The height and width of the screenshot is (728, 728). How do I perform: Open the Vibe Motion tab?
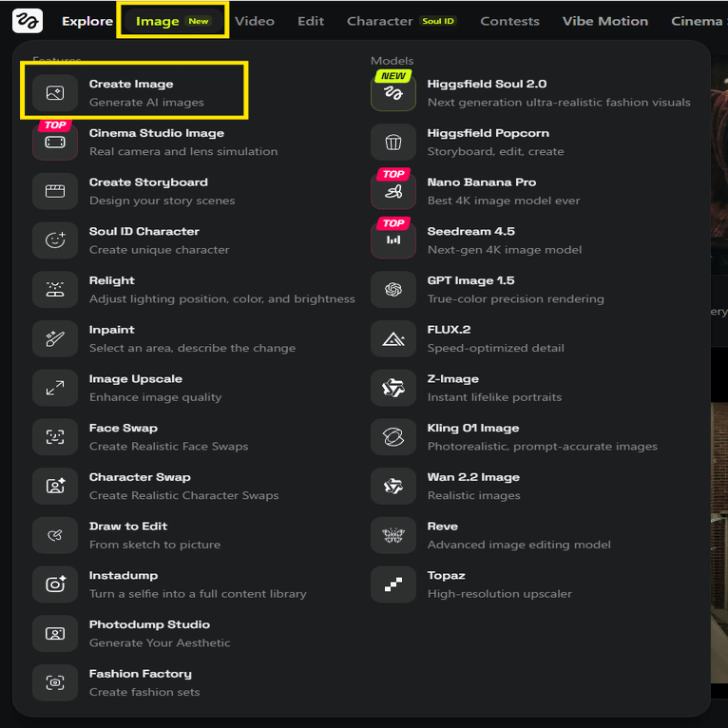[x=605, y=21]
